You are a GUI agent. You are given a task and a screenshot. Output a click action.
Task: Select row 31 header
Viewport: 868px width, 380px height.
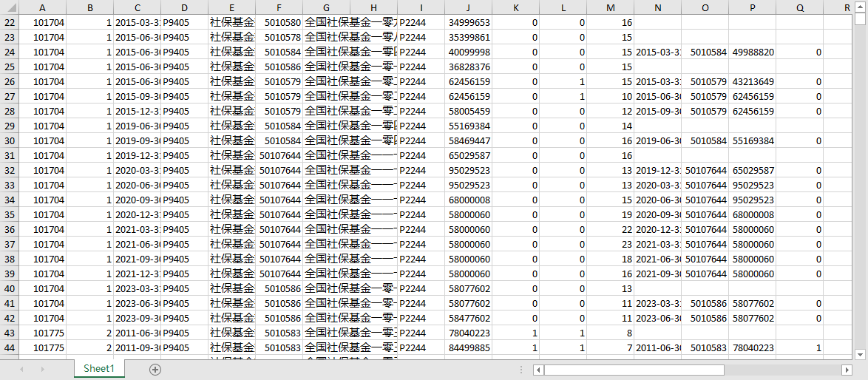pyautogui.click(x=10, y=155)
